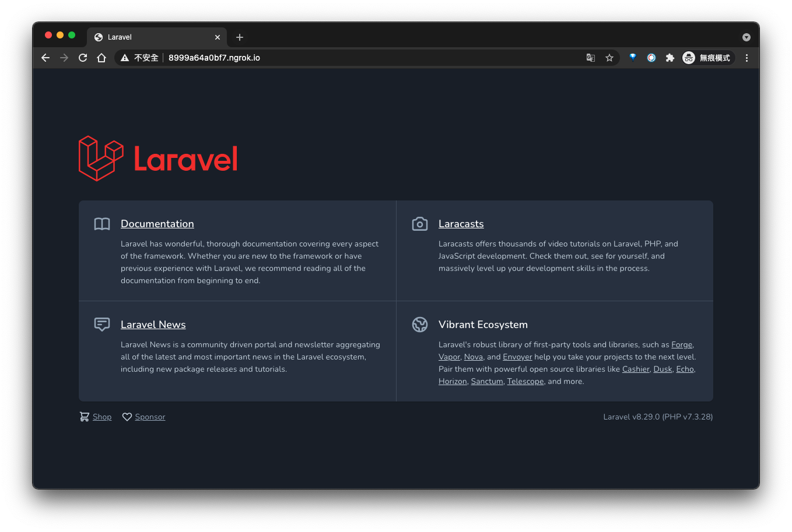Click the red Laravel wordmark text

[186, 158]
